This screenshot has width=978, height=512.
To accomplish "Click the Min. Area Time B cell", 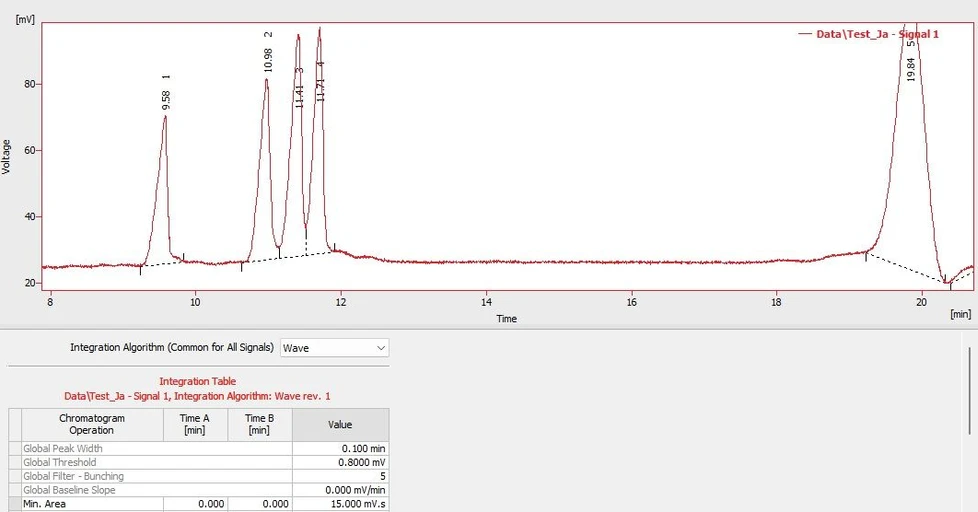I will click(x=259, y=505).
